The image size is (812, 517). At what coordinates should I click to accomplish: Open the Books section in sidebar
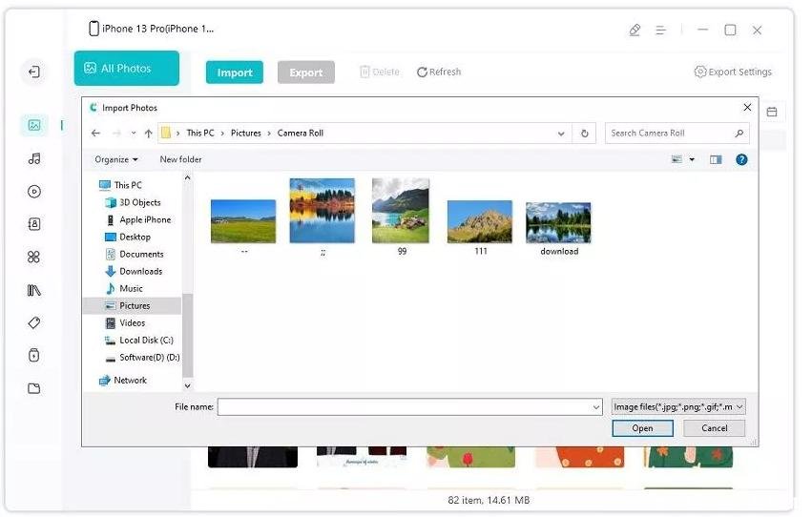click(34, 290)
